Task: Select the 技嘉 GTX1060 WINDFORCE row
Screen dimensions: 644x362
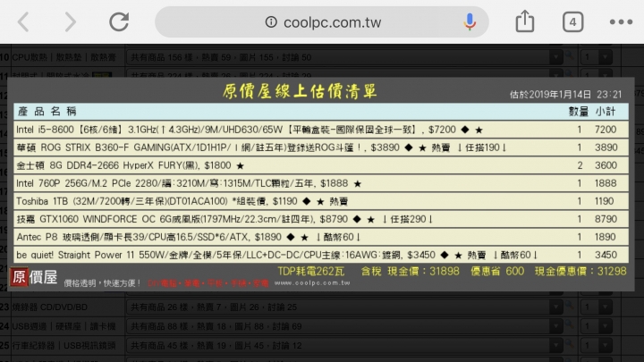Action: point(321,219)
